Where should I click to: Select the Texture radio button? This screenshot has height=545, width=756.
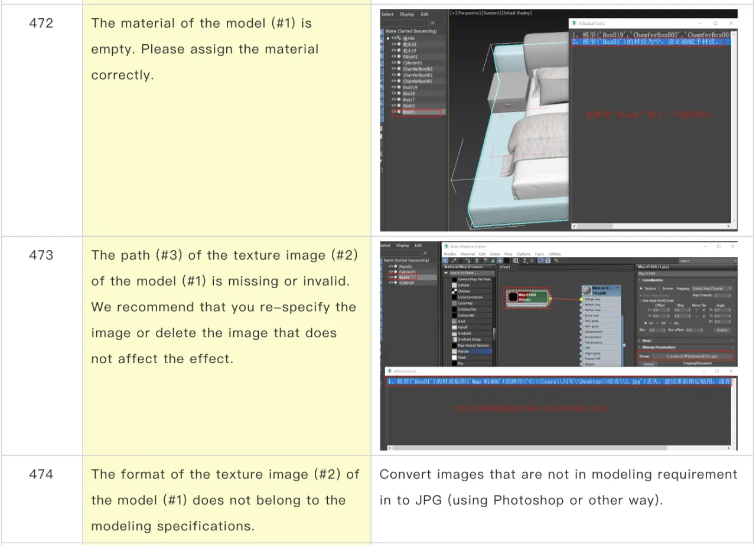(641, 289)
